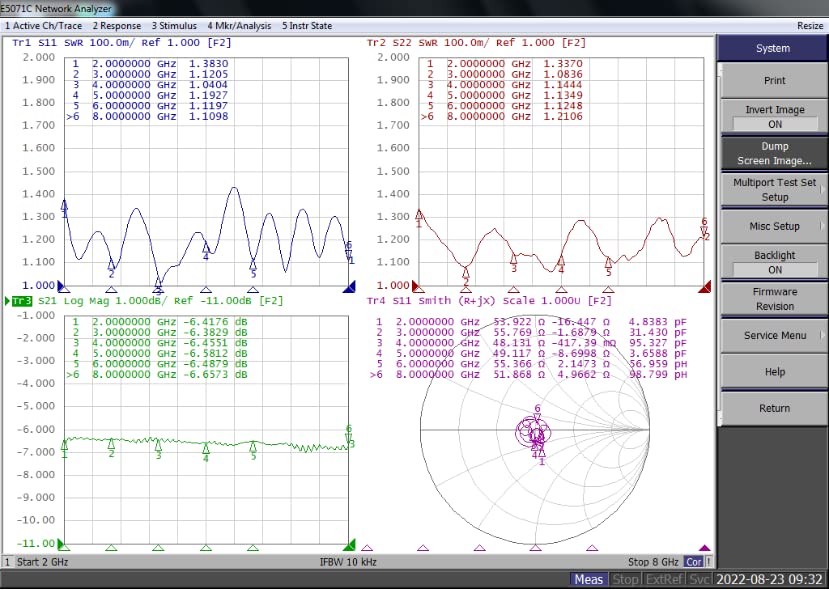
Task: Click Tr2 marker 6 value 1.2106 row
Action: (x=502, y=116)
